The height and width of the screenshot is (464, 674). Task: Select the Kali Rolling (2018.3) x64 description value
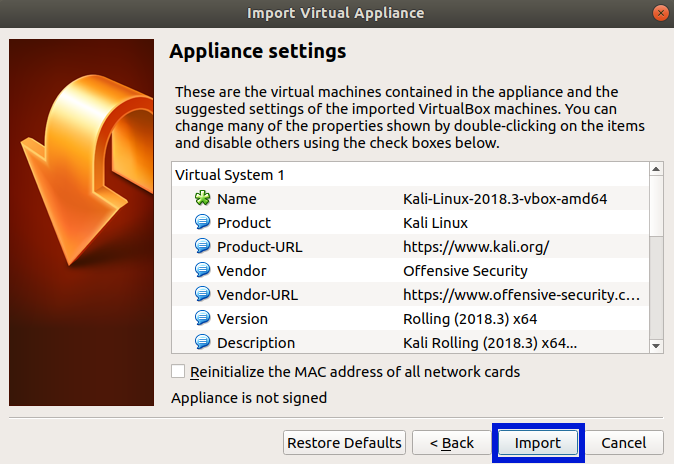[490, 343]
